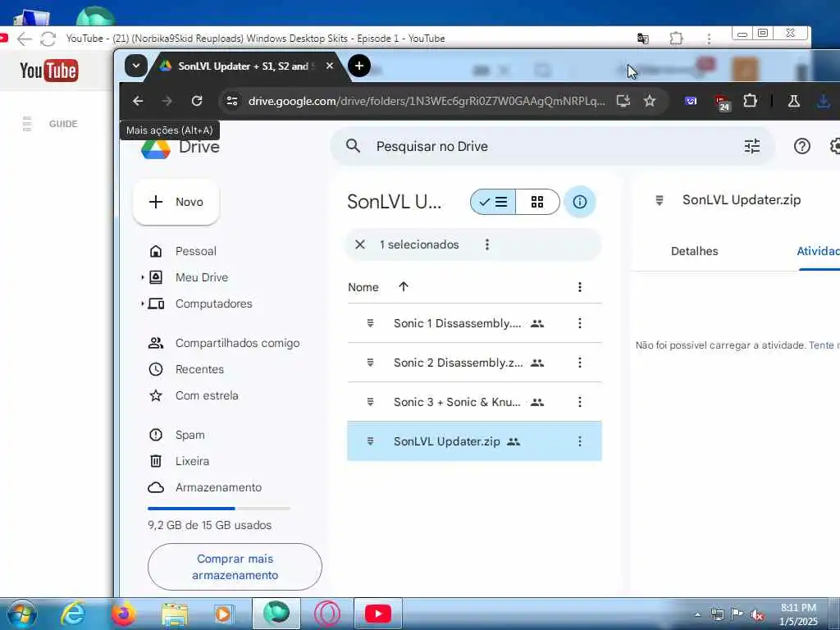The height and width of the screenshot is (630, 840).
Task: Reverse the Nome sort direction arrow
Action: tap(404, 286)
